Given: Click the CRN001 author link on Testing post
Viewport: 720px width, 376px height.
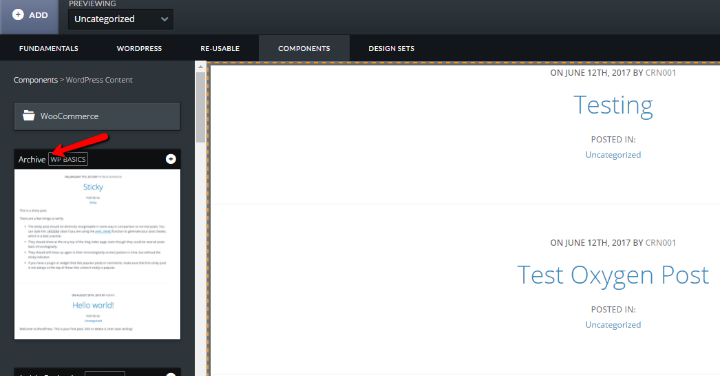Looking at the screenshot, I should coord(661,73).
